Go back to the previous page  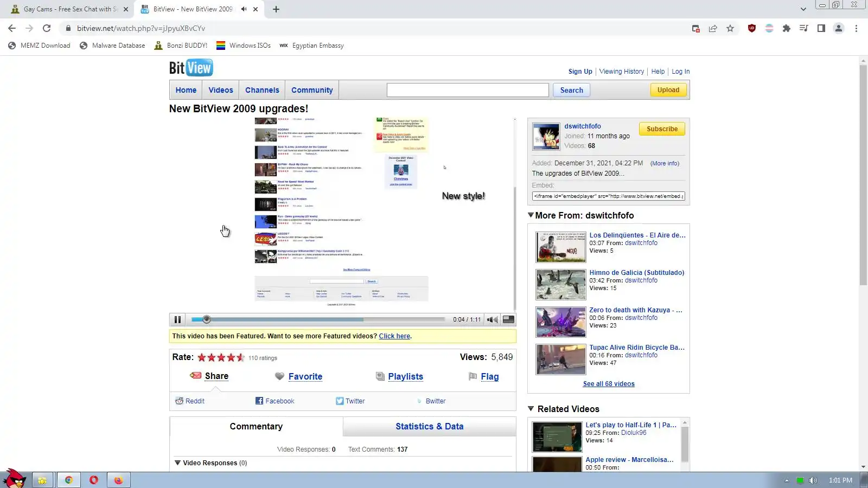(12, 28)
